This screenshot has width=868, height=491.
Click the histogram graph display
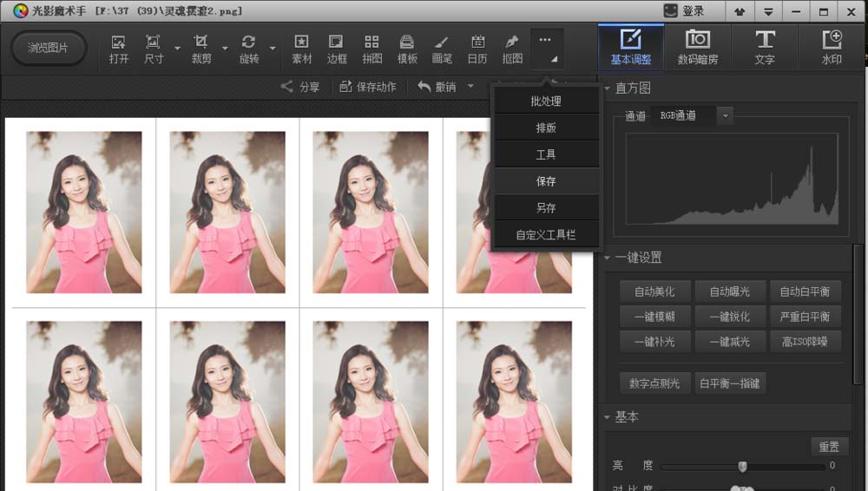tap(732, 179)
